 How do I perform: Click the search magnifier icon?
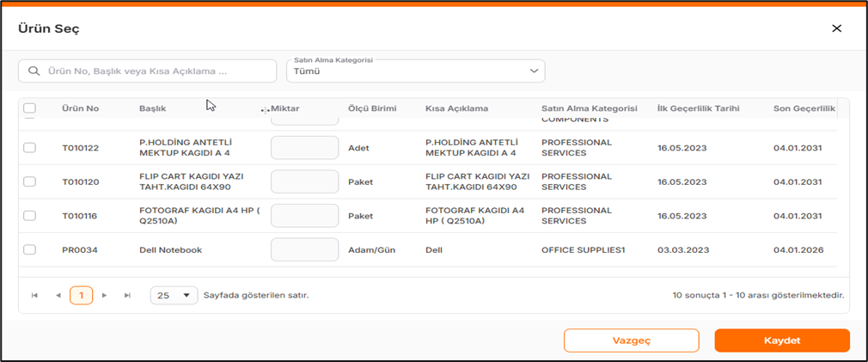(34, 71)
